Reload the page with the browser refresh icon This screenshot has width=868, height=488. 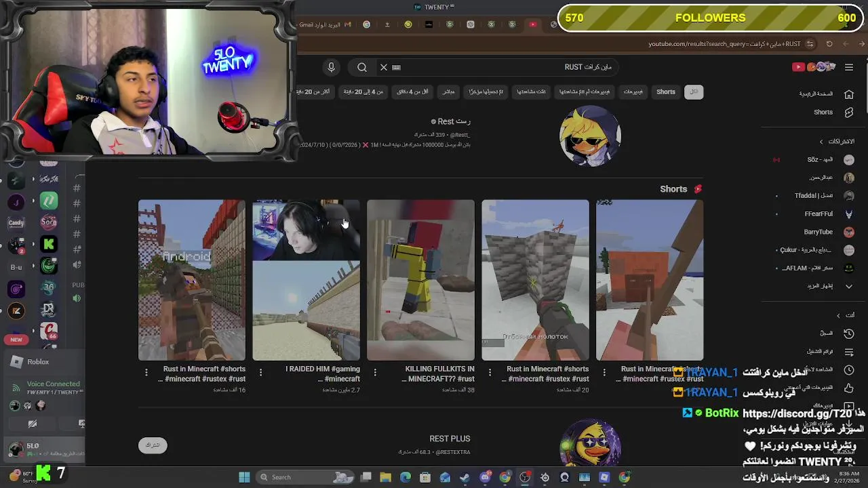(829, 44)
